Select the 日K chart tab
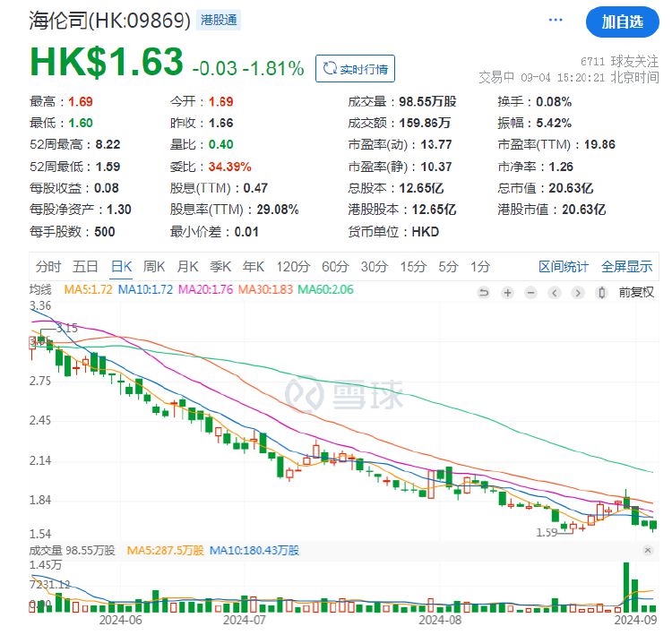This screenshot has height=635, width=672. pyautogui.click(x=121, y=267)
